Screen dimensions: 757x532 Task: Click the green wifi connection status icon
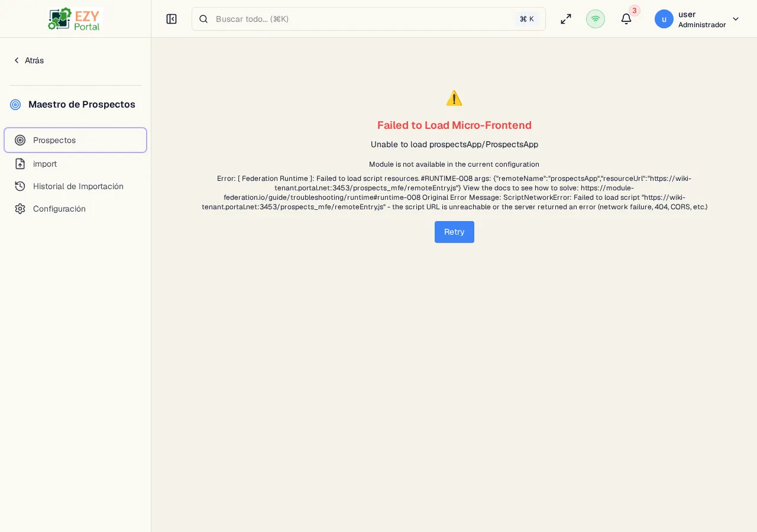(x=596, y=19)
